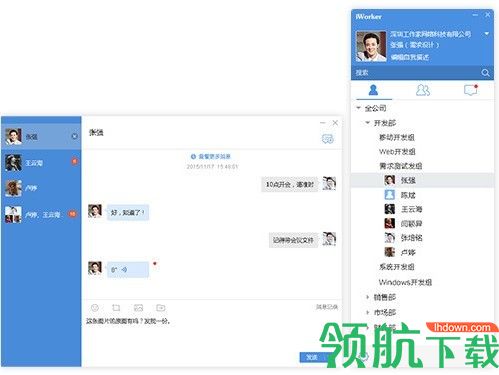Click avatar beside the 好，知道了 reply

point(95,211)
